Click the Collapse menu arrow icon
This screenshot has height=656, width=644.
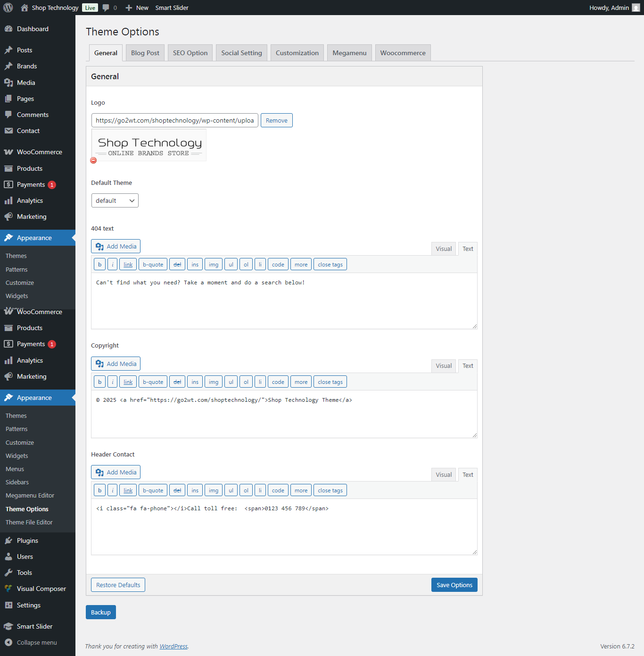(8, 642)
